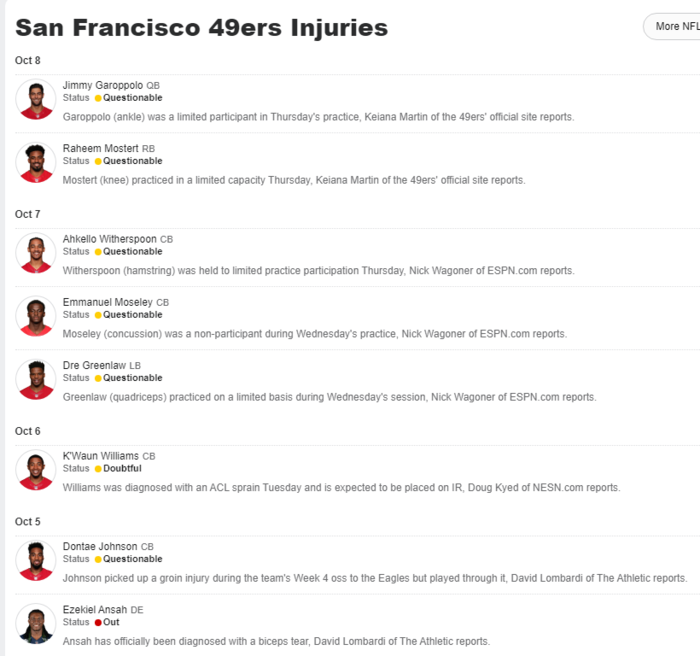Open Ezekiel Ansah name link
Viewport: 700px width, 656px height.
[95, 610]
